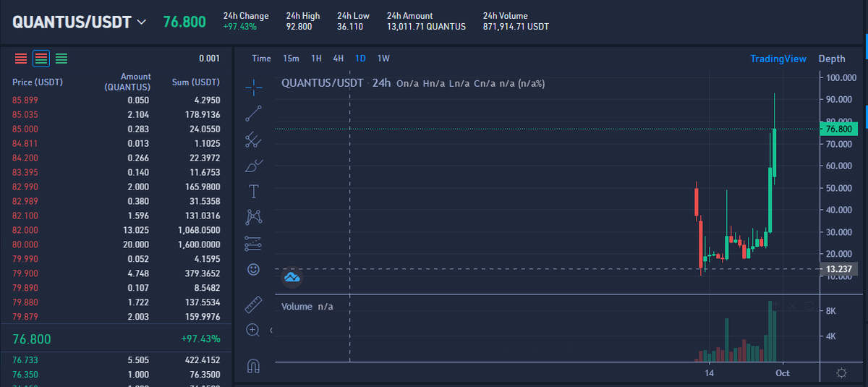Screen dimensions: 868x387
Task: Select the pitchfork drawing tool
Action: click(x=254, y=139)
